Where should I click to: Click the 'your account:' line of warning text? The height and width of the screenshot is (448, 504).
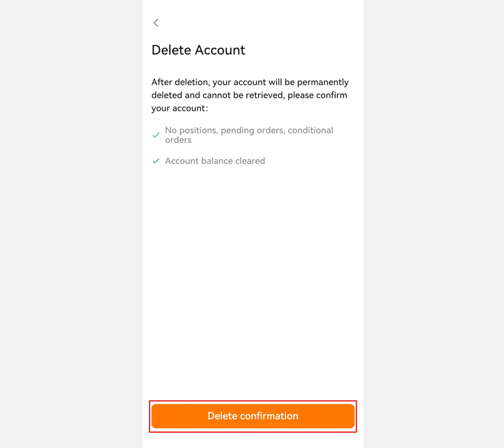[x=179, y=108]
